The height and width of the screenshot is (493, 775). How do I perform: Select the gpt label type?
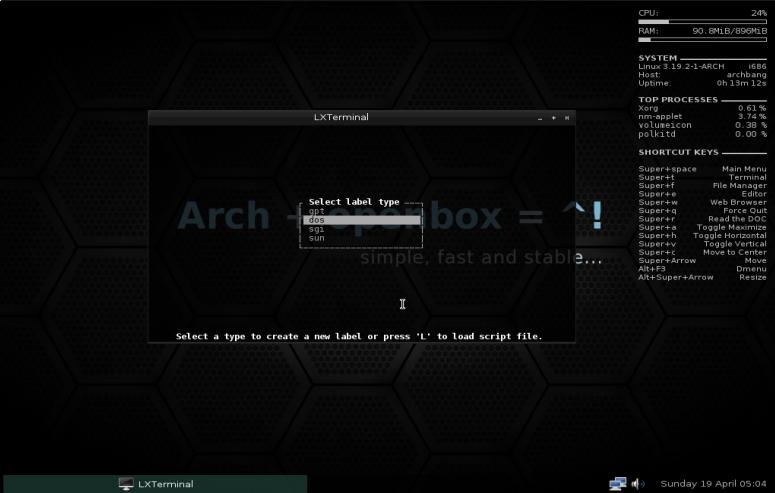point(362,211)
